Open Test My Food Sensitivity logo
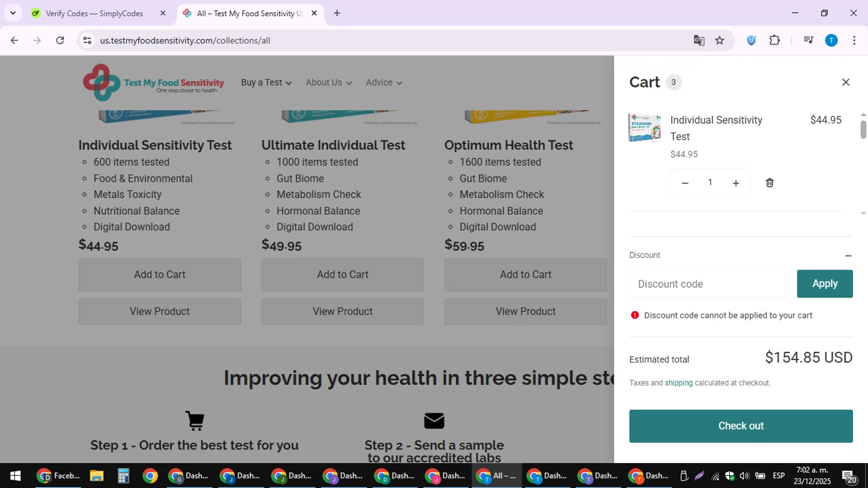The image size is (868, 488). tap(153, 83)
